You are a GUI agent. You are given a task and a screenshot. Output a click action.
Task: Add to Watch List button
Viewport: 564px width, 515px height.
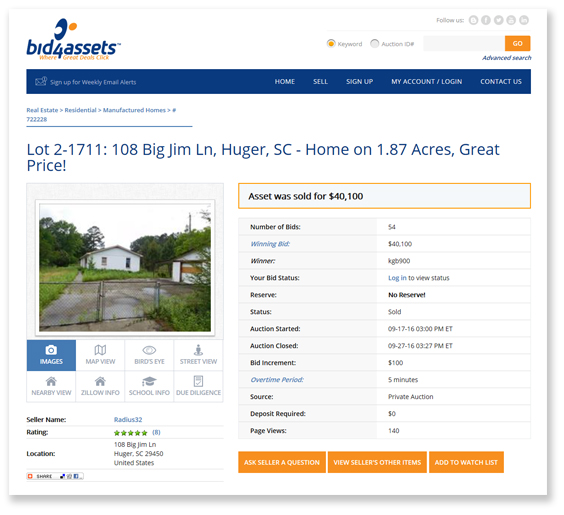point(466,462)
